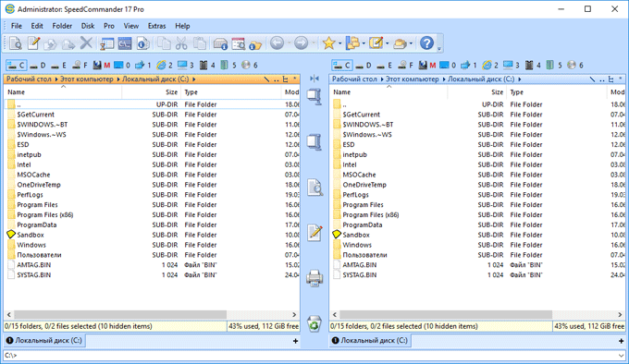Open the command prompt toolbar icon

pyautogui.click(x=125, y=42)
